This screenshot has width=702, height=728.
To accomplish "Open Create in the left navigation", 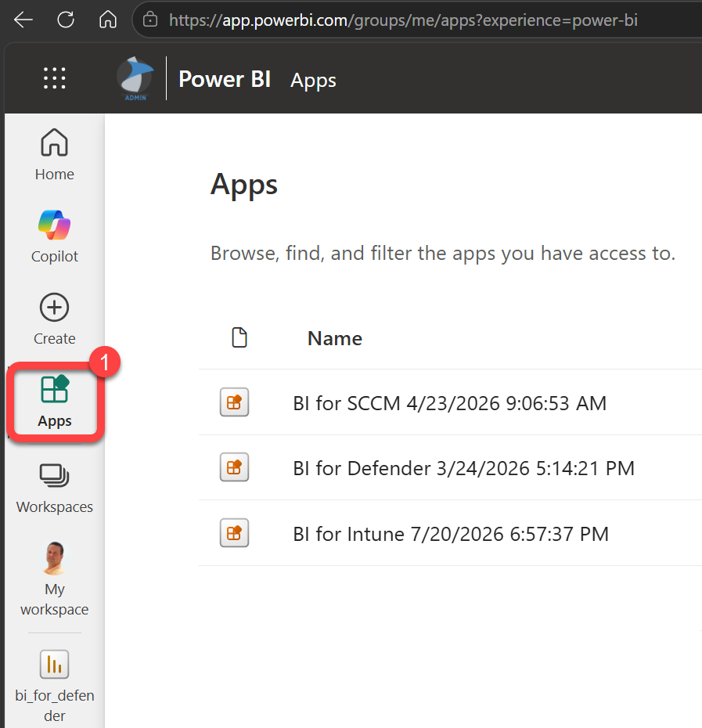I will tap(54, 319).
